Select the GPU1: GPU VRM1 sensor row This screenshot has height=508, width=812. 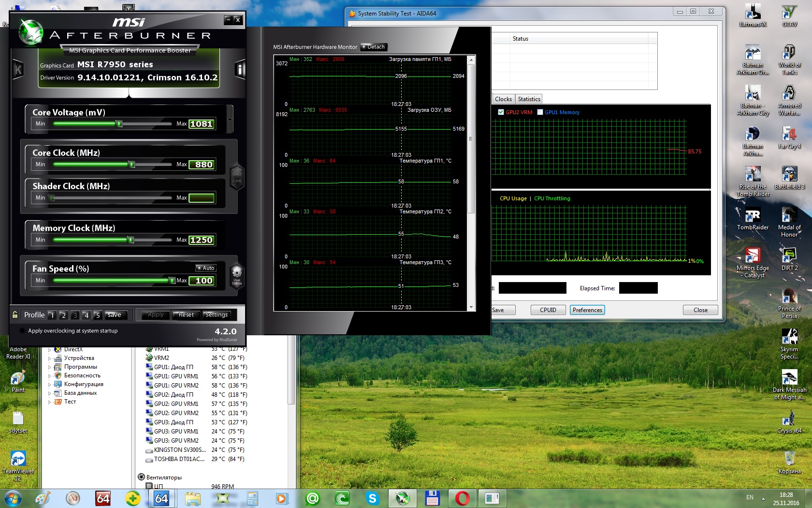196,376
